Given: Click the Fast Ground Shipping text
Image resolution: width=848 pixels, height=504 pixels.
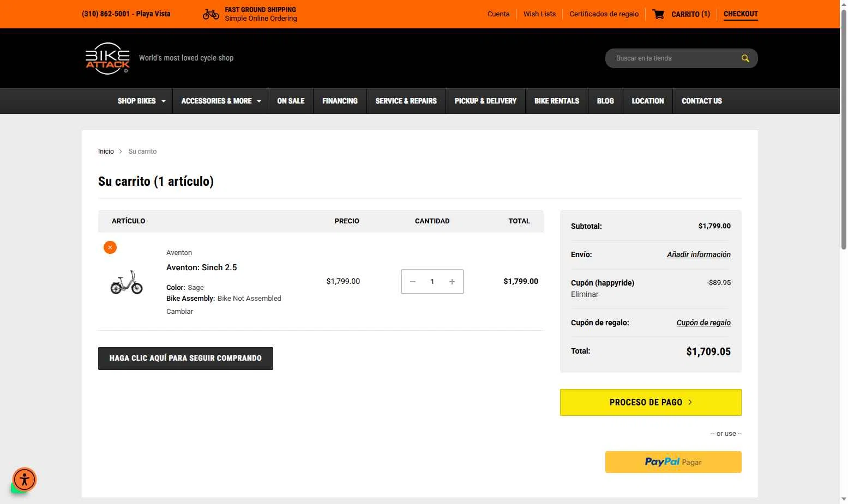Looking at the screenshot, I should pyautogui.click(x=260, y=10).
